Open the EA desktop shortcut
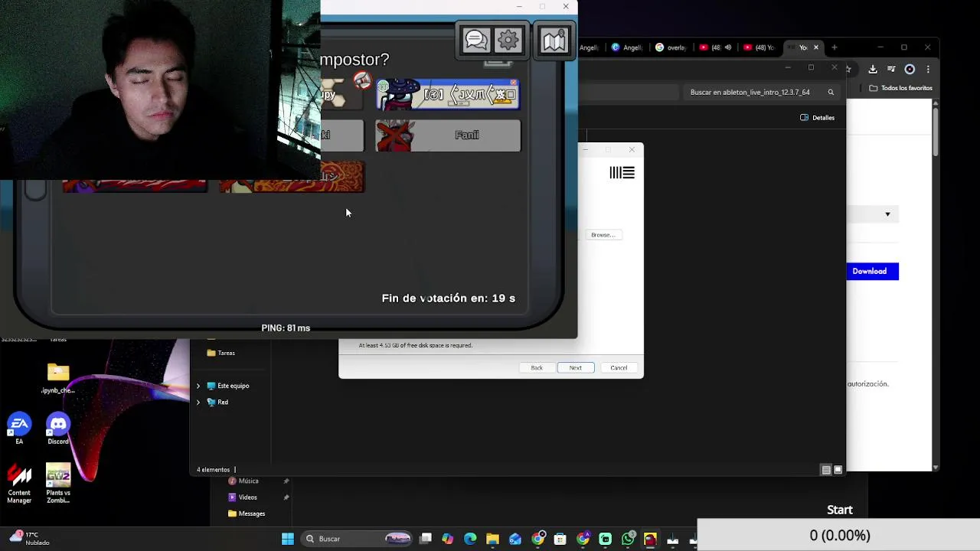 click(x=19, y=429)
